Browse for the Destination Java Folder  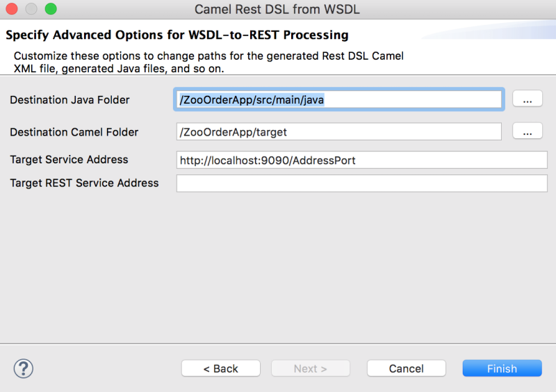(x=528, y=99)
